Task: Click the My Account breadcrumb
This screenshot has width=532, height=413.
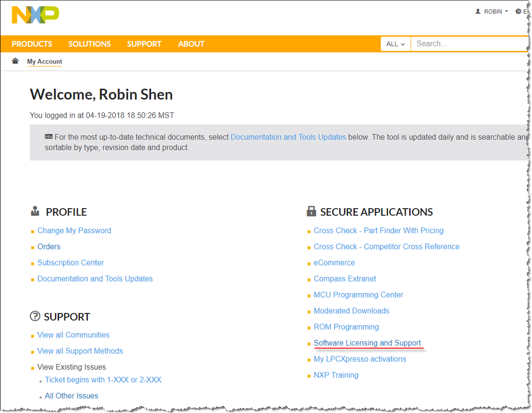Action: click(x=44, y=62)
